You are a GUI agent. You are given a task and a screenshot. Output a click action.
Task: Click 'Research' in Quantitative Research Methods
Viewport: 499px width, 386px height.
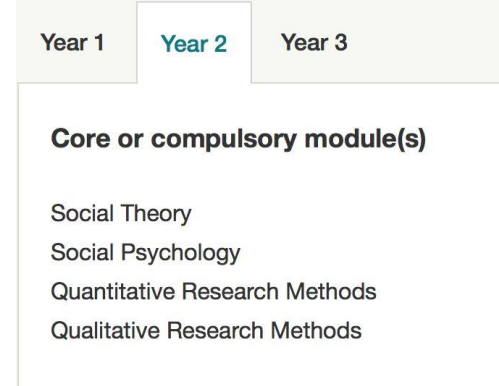[x=230, y=291]
